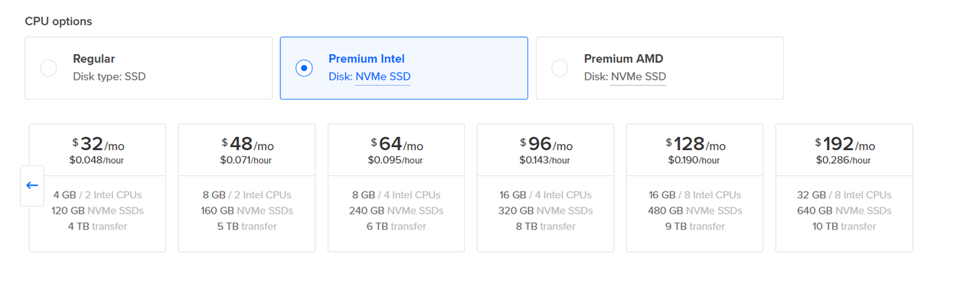Click the 640 GB NVMe SSDs spec
Viewport: 980px width, 281px height.
[x=844, y=211]
